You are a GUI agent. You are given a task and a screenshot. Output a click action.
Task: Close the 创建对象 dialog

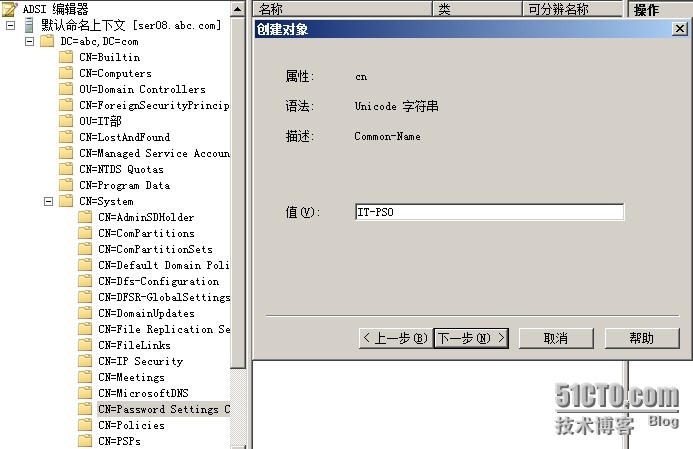[x=679, y=29]
